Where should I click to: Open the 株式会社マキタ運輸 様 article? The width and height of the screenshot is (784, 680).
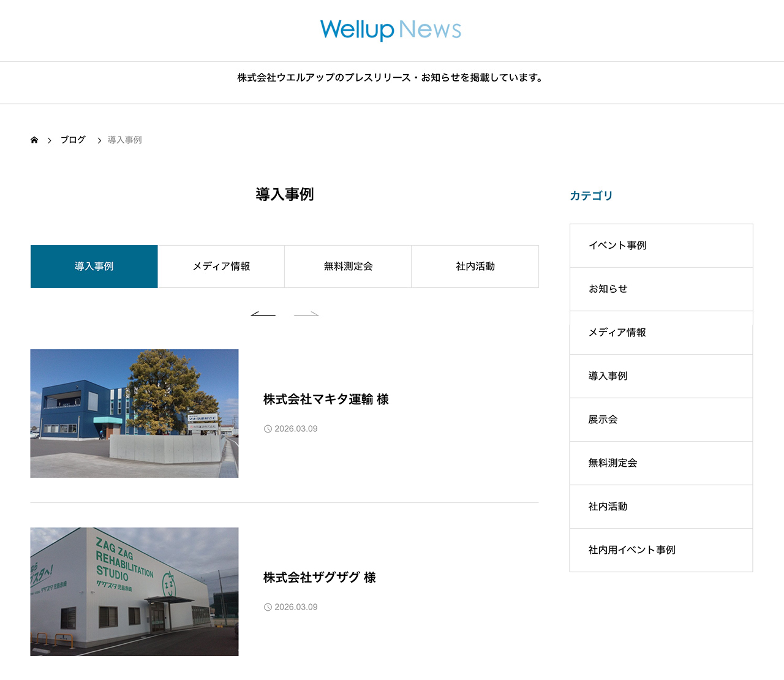point(327,399)
